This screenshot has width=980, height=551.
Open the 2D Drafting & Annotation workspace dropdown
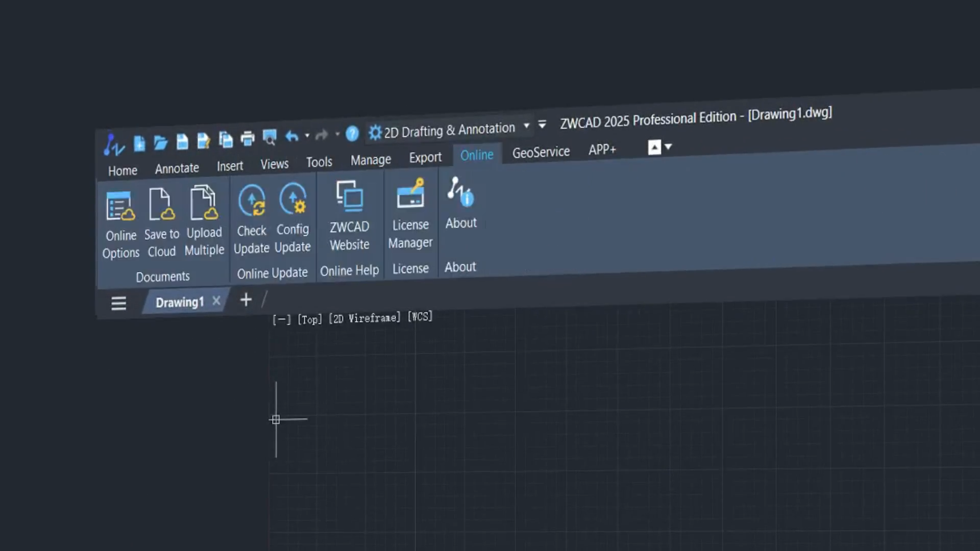click(526, 126)
